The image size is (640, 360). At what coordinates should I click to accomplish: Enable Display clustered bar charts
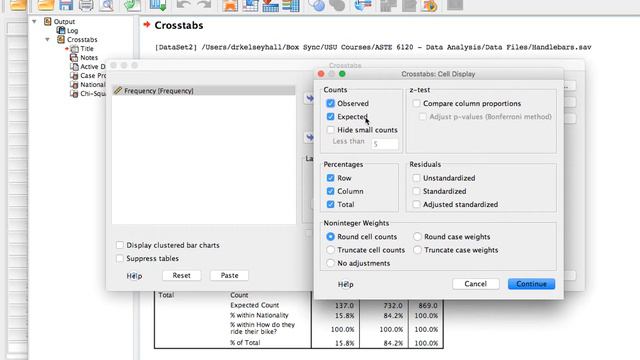point(120,245)
